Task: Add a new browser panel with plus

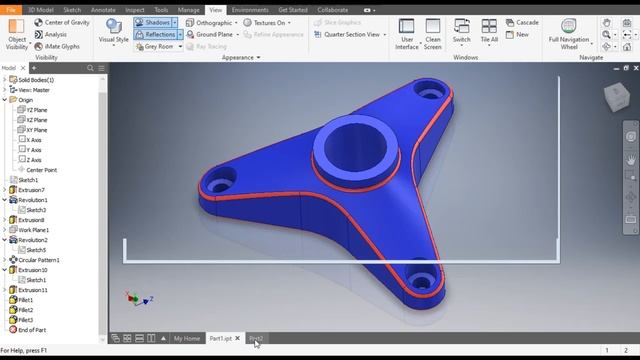Action: click(x=34, y=68)
